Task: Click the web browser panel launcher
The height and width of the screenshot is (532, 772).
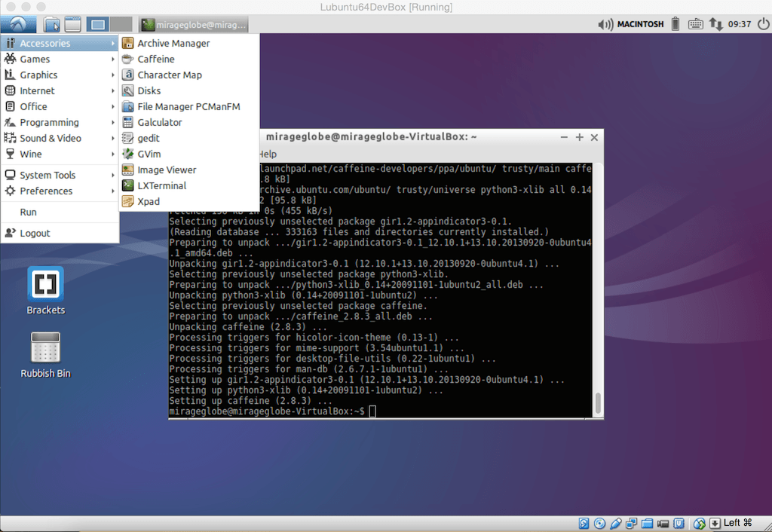Action: 73,24
